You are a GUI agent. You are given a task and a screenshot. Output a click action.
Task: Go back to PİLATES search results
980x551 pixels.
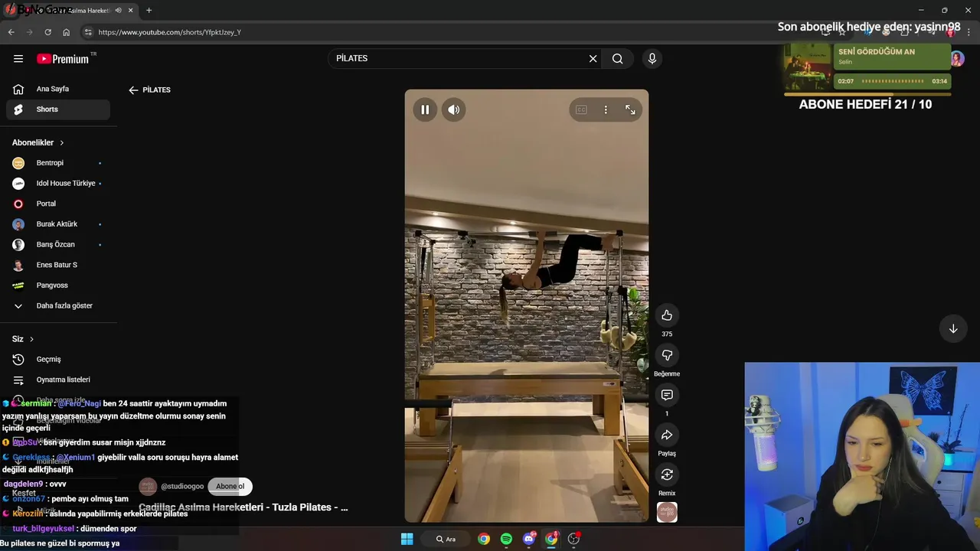pos(134,90)
